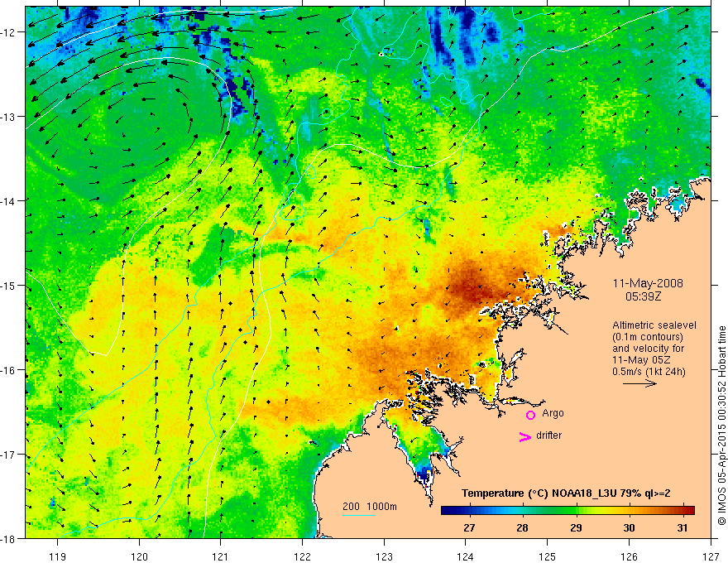Click the '05:39Z' time text
The image size is (728, 563).
[643, 296]
